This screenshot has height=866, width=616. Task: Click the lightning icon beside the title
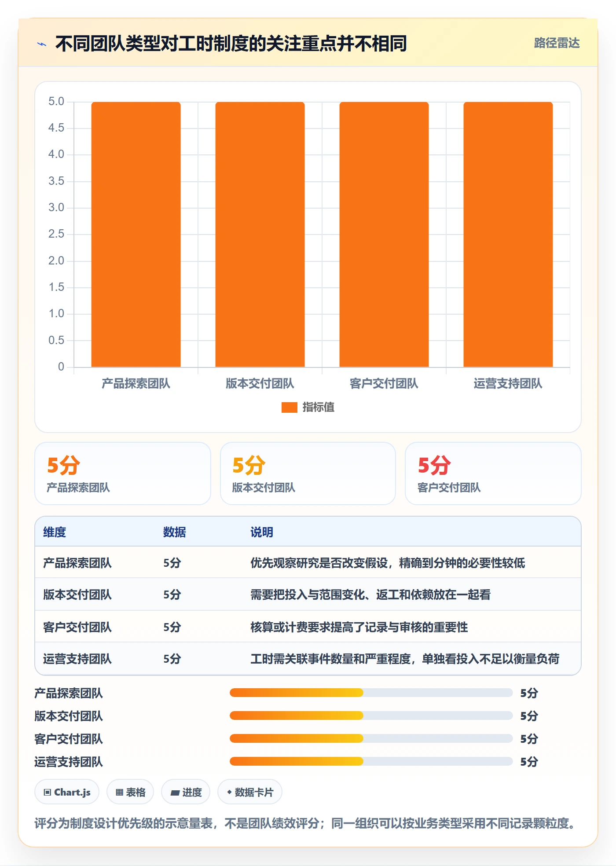tap(42, 44)
